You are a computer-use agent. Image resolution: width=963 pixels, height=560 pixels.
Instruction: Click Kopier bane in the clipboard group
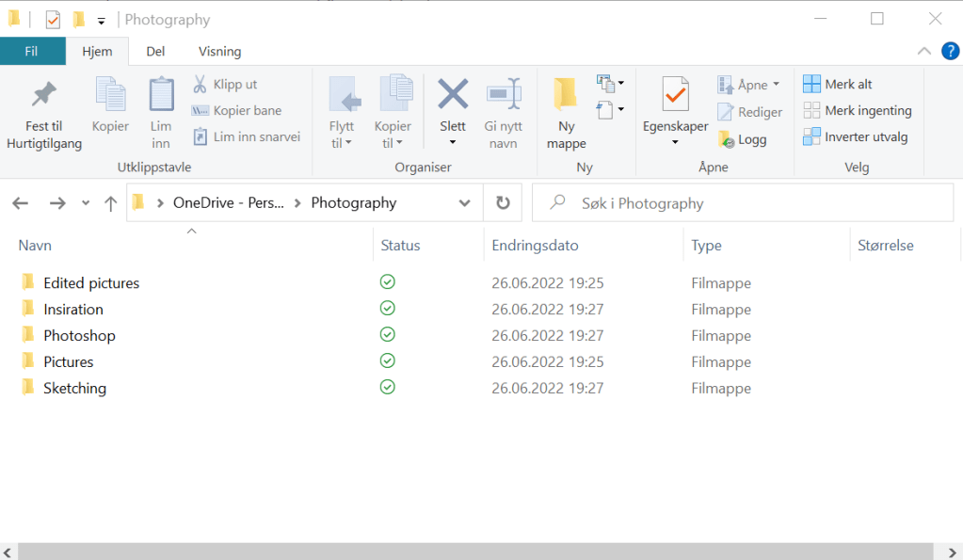[236, 110]
